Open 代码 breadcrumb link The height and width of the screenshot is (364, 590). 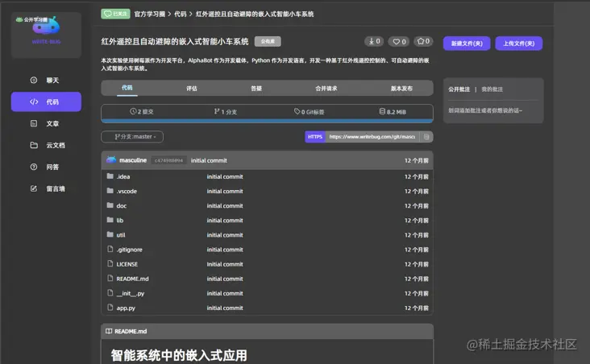click(181, 14)
